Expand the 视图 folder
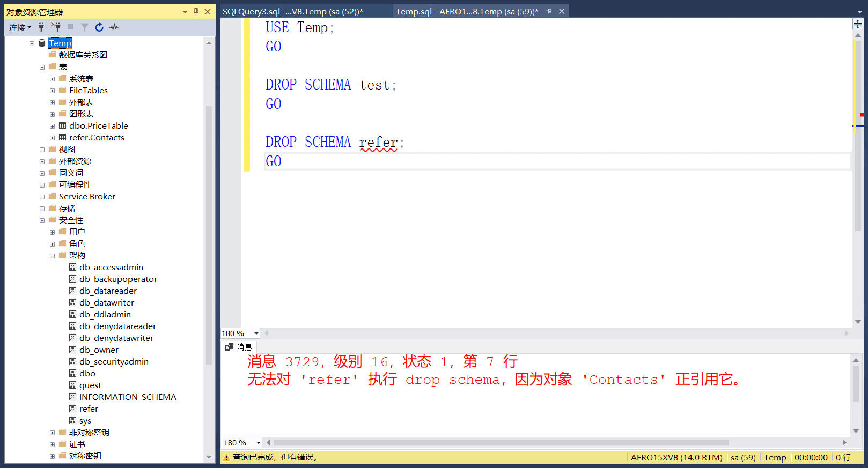The height and width of the screenshot is (468, 868). 42,150
